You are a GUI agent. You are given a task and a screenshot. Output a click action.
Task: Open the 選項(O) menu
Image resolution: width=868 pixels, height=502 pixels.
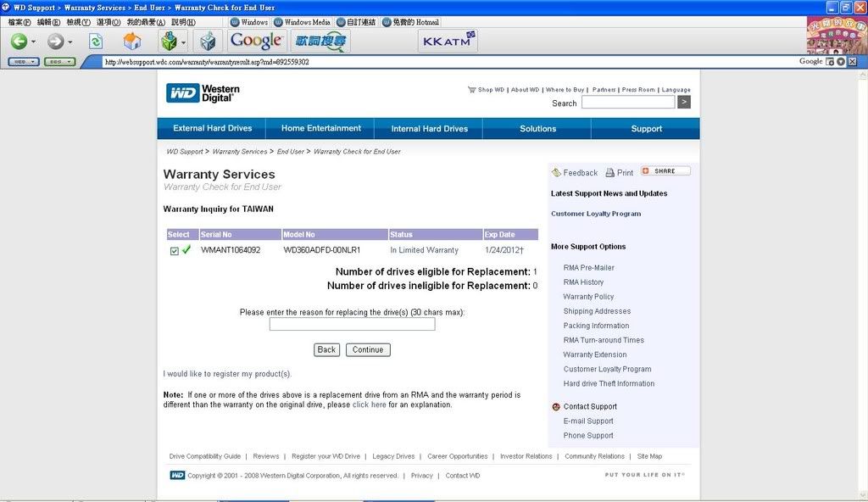tap(108, 22)
